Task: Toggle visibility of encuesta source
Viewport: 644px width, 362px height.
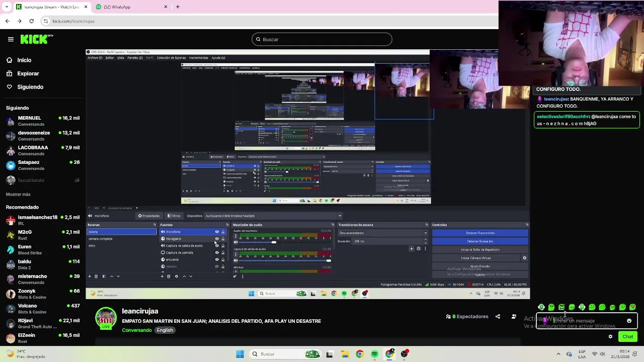Action: click(x=217, y=259)
